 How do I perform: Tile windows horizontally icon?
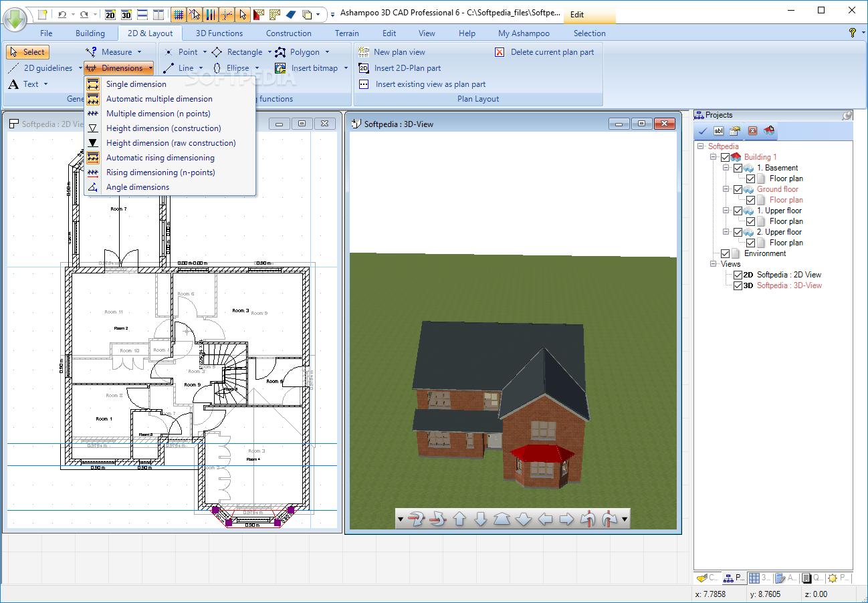click(142, 14)
